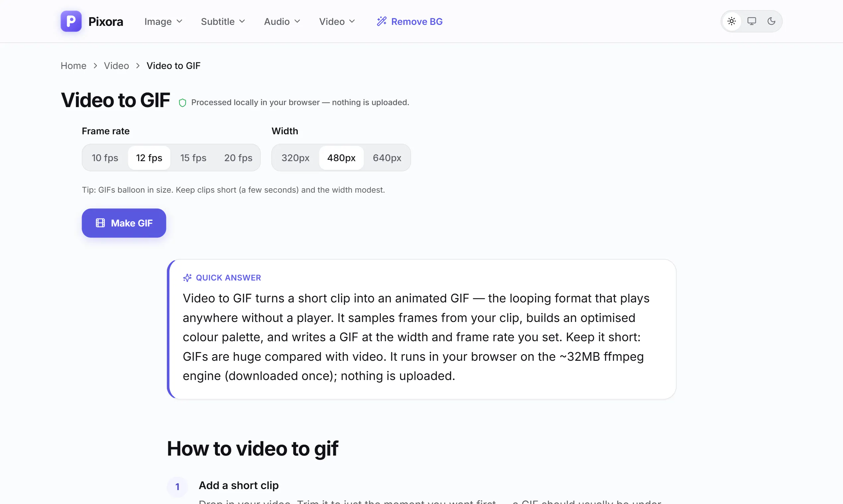The width and height of the screenshot is (843, 504).
Task: Select 20 fps frame rate
Action: [238, 157]
